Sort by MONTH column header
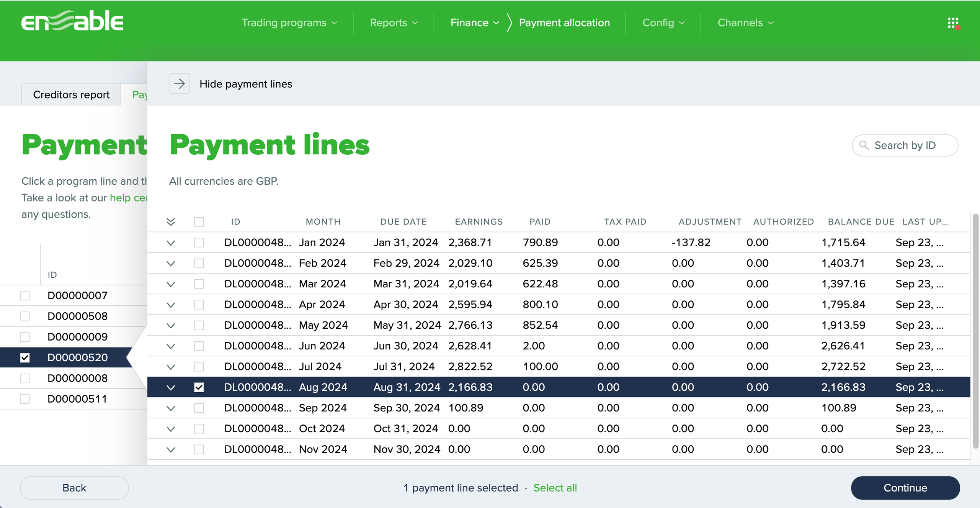This screenshot has height=508, width=980. pyautogui.click(x=323, y=222)
